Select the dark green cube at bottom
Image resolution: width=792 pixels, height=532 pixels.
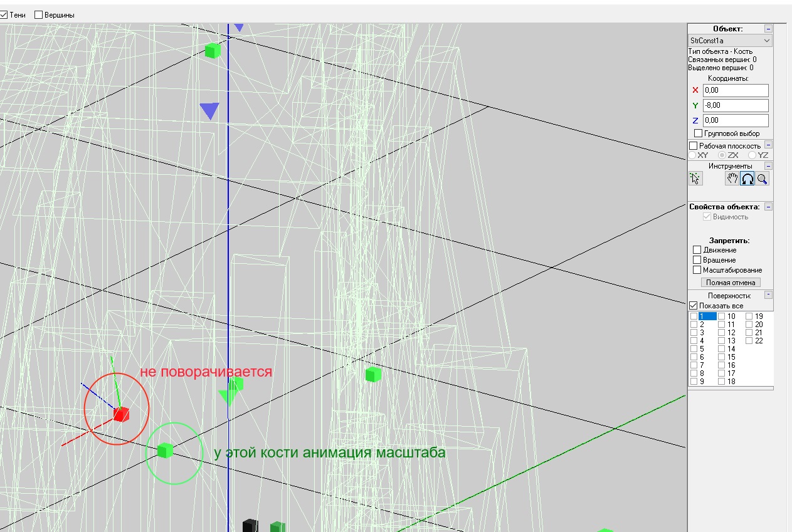click(278, 527)
